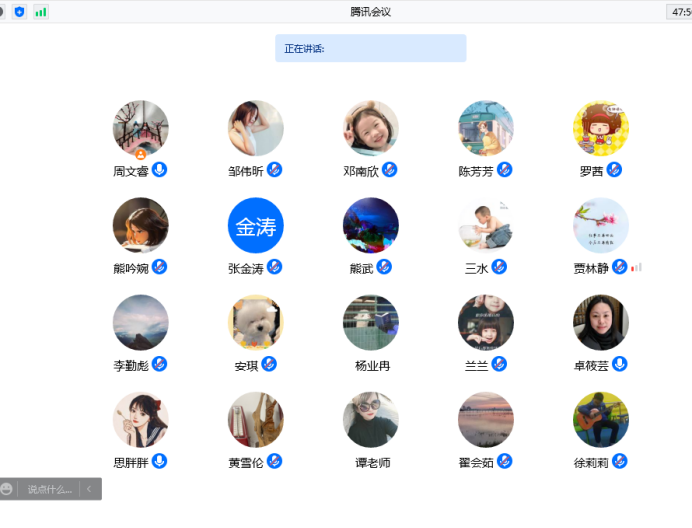692x528 pixels.
Task: Click muted mic icon beside 陈芳芳
Action: [x=504, y=170]
